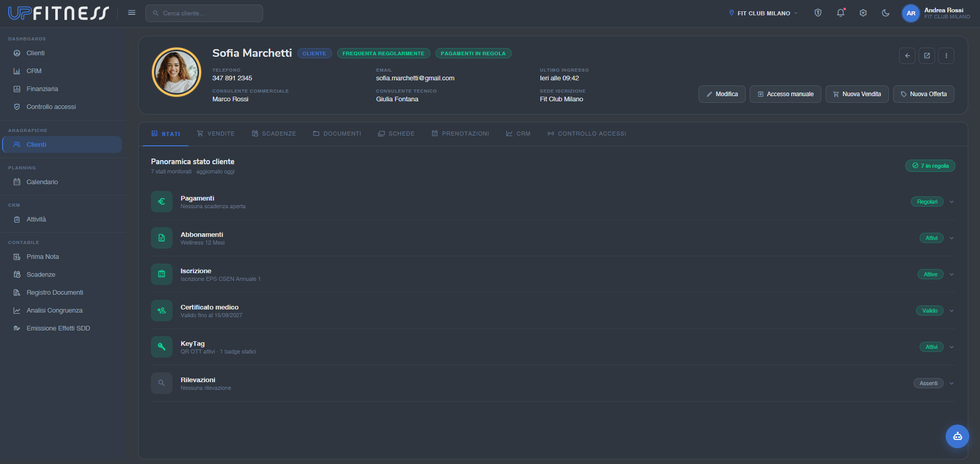Click the KeyTag key icon
The height and width of the screenshot is (464, 980).
point(161,347)
